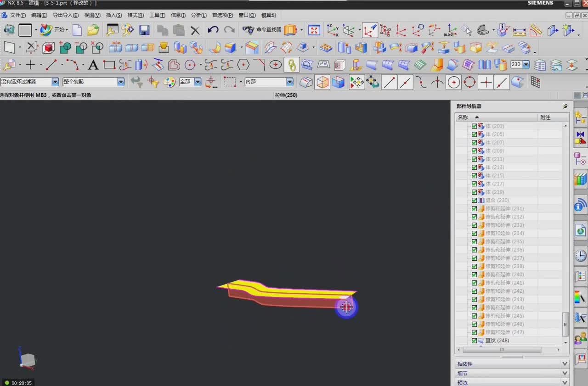
Task: Redo the last action
Action: tap(229, 30)
